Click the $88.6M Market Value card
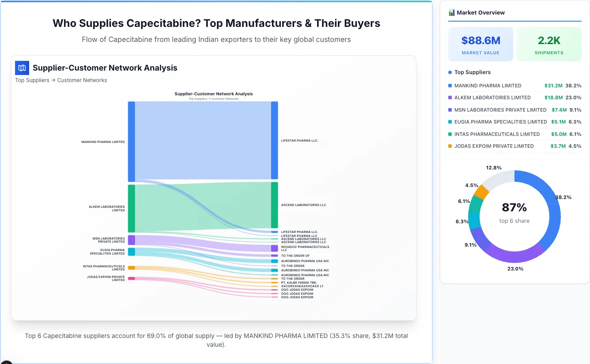 tap(480, 44)
